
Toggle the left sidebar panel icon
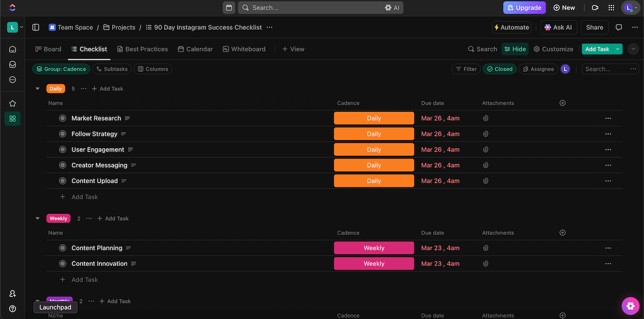pyautogui.click(x=36, y=27)
